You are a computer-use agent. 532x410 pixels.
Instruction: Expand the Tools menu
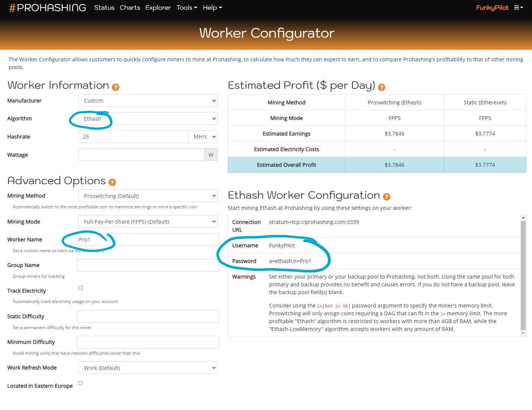coord(187,7)
